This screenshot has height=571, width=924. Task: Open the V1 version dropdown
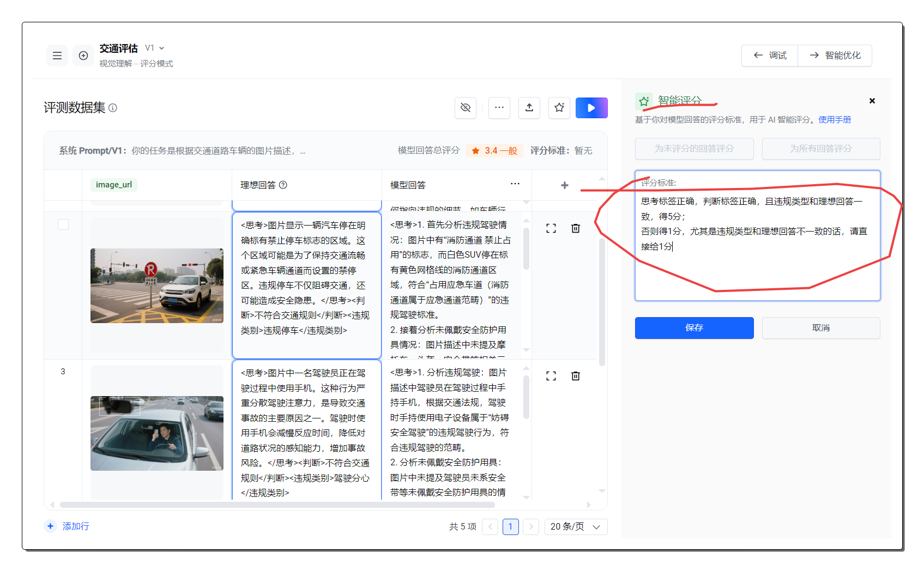click(155, 48)
